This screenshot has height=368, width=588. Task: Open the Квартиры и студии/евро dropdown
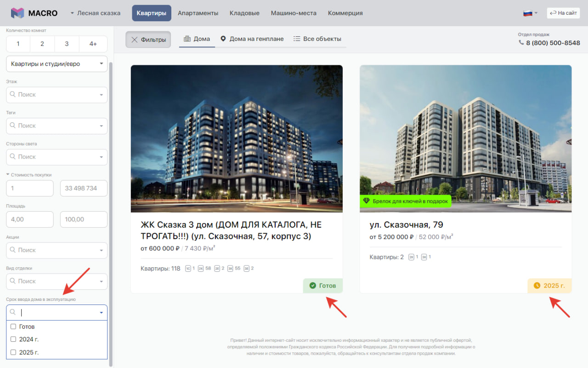[x=57, y=64]
